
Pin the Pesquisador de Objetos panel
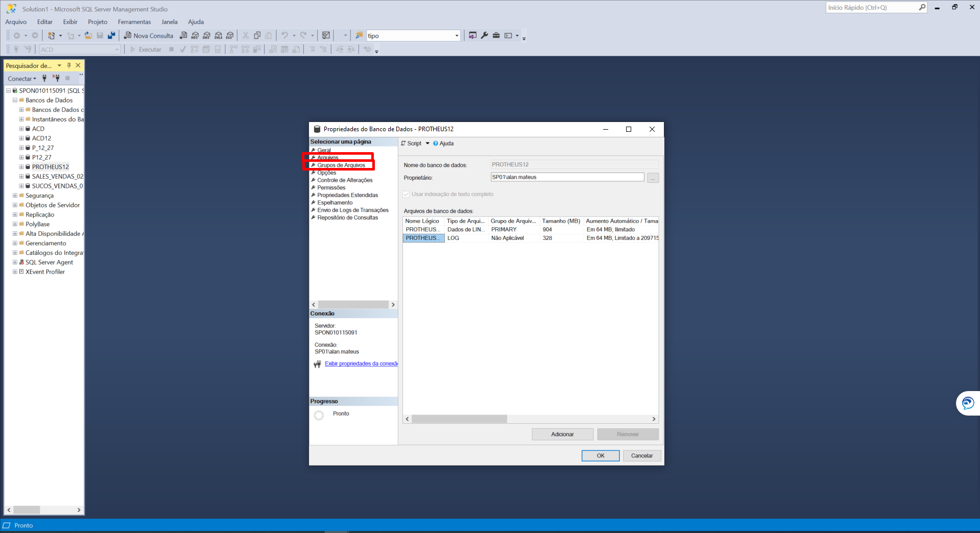pyautogui.click(x=69, y=65)
